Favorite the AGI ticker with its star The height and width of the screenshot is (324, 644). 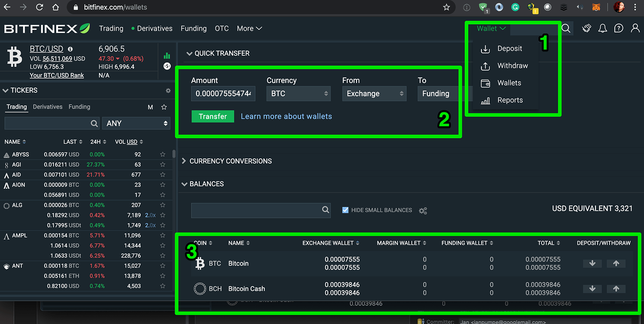(x=163, y=165)
